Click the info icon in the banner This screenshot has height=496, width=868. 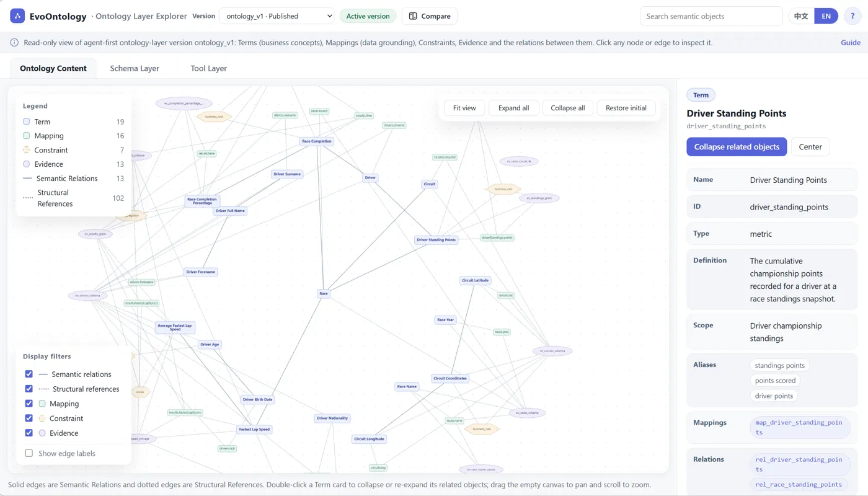(x=14, y=43)
